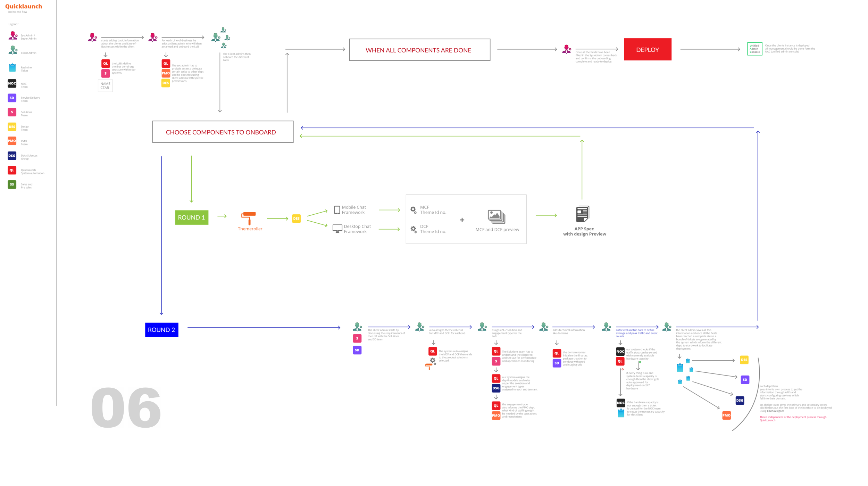Select the Redmine Ticket clipboard icon in legend
868x486 pixels.
(x=12, y=67)
